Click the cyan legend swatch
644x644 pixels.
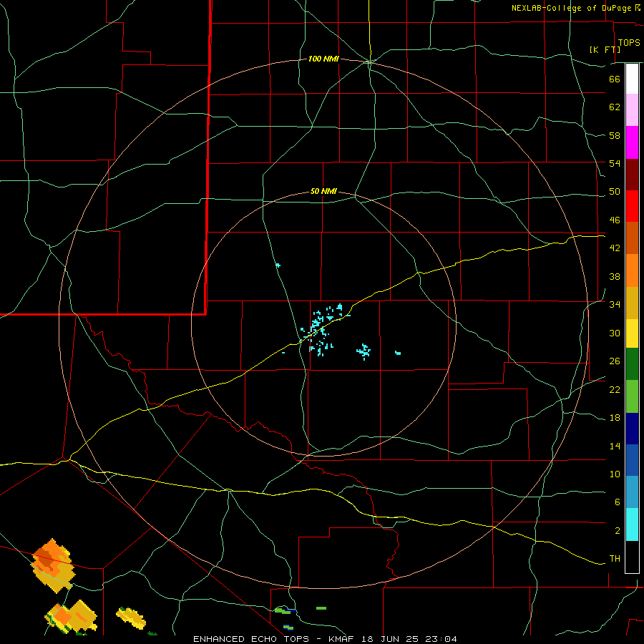632,525
